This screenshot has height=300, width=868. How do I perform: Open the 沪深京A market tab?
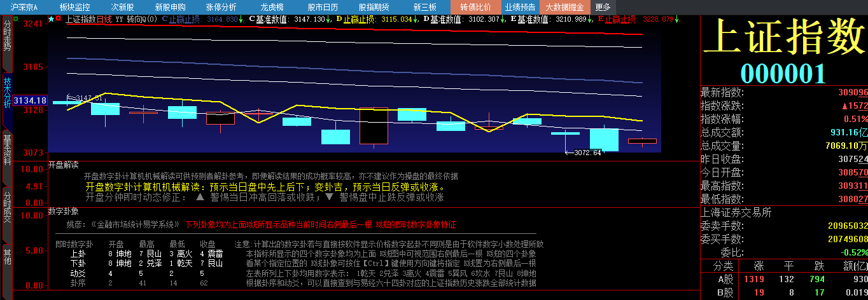(24, 7)
